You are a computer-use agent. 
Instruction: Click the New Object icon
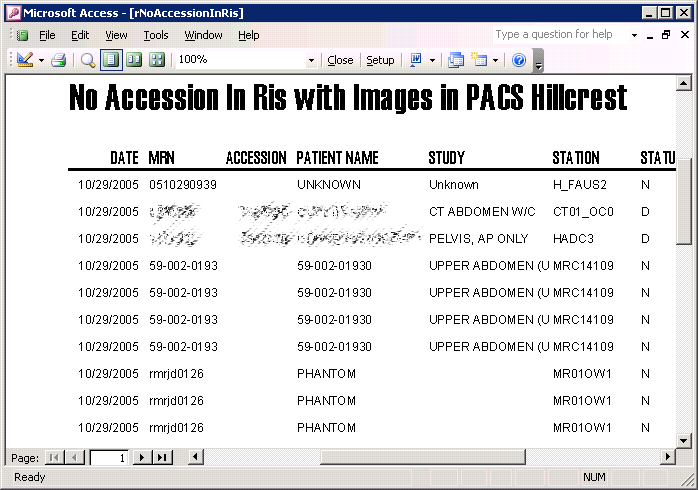pyautogui.click(x=479, y=60)
